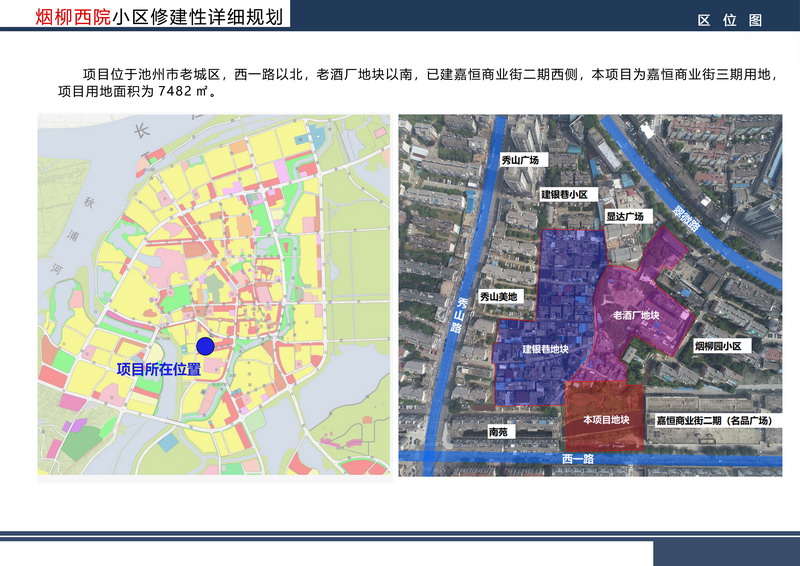Click the 建银巷地块 label

(545, 349)
